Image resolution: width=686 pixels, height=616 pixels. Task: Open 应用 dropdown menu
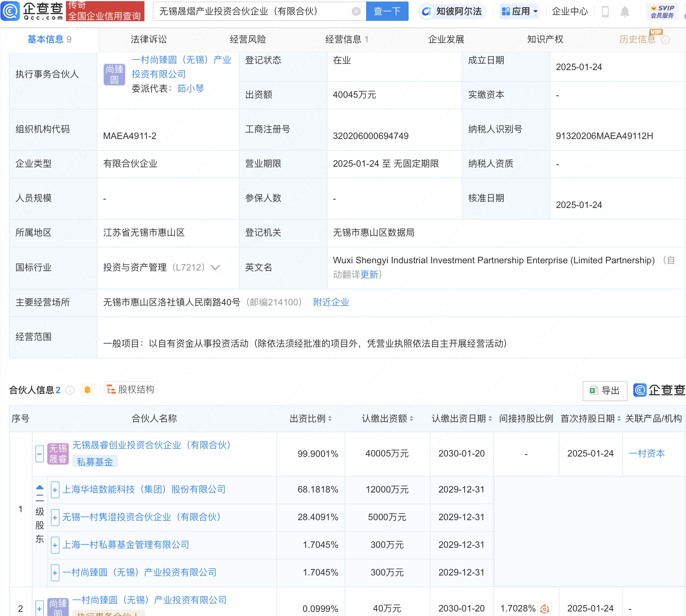pyautogui.click(x=519, y=11)
